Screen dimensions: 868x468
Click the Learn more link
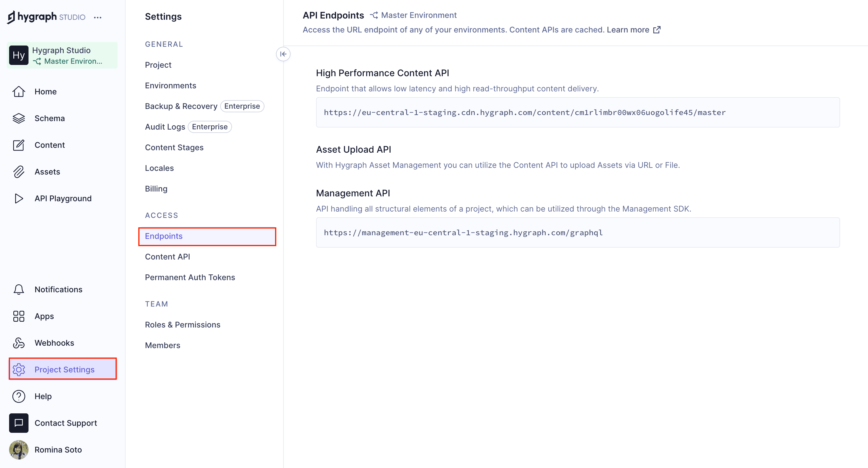coord(628,30)
